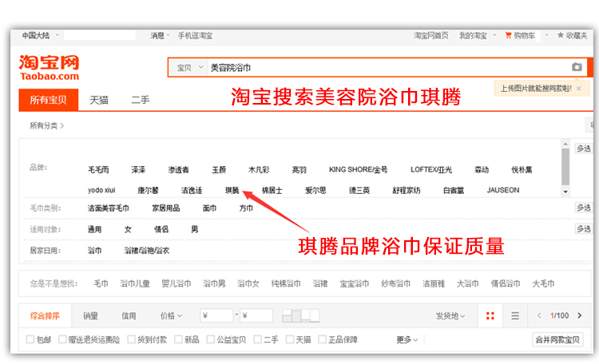Tick the 赠送退货运费险 checkbox
599x364 pixels.
tap(62, 339)
